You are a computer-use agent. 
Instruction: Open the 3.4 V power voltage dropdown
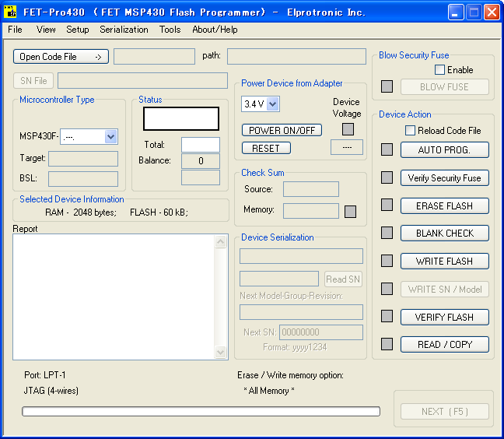point(273,104)
